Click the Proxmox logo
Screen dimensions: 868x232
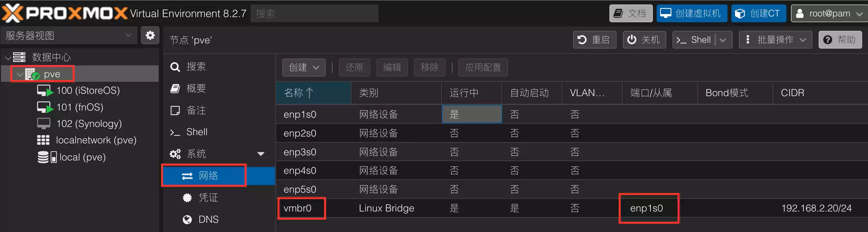[x=65, y=13]
